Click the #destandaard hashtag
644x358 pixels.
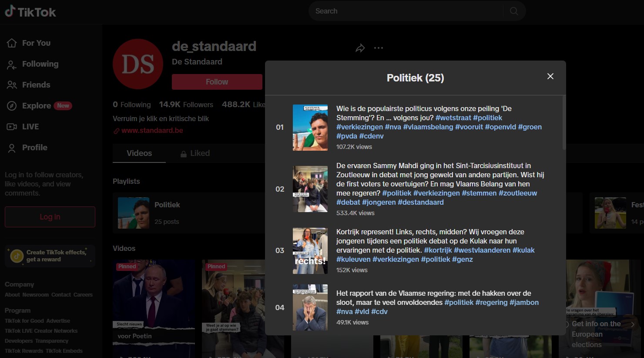click(421, 202)
